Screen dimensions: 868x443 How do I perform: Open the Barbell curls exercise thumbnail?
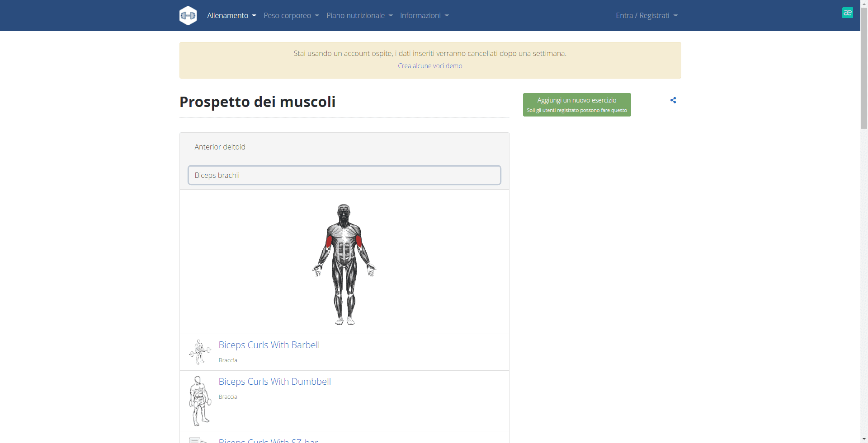(199, 352)
